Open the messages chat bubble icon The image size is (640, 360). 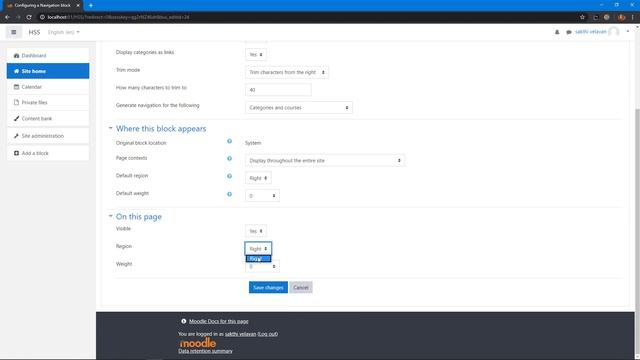tap(569, 32)
